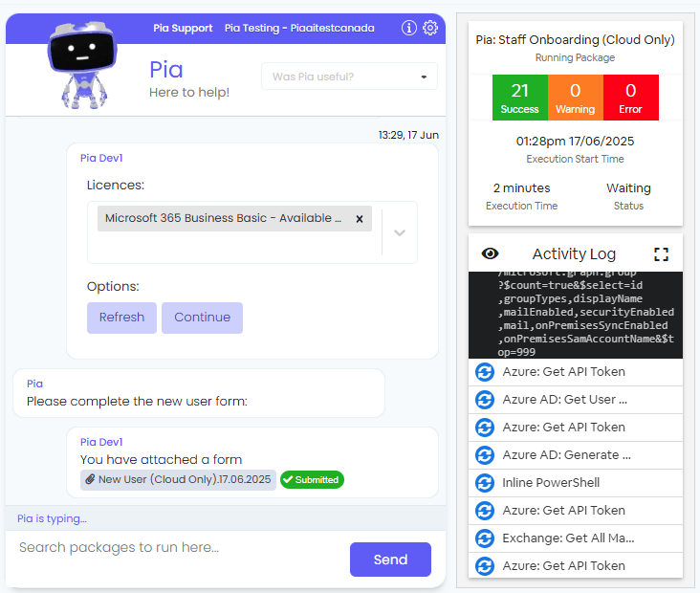700x593 pixels.
Task: Click the 21 Success tile
Action: click(519, 98)
